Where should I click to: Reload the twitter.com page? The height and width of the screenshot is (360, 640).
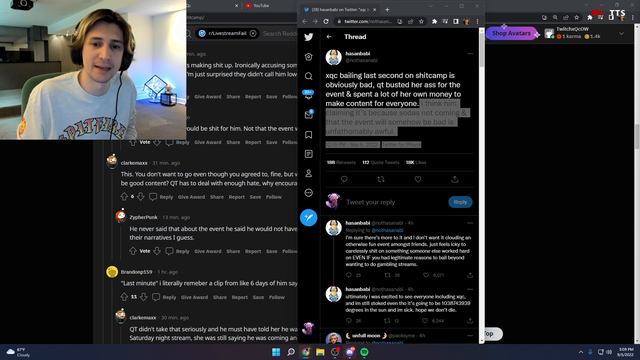326,21
